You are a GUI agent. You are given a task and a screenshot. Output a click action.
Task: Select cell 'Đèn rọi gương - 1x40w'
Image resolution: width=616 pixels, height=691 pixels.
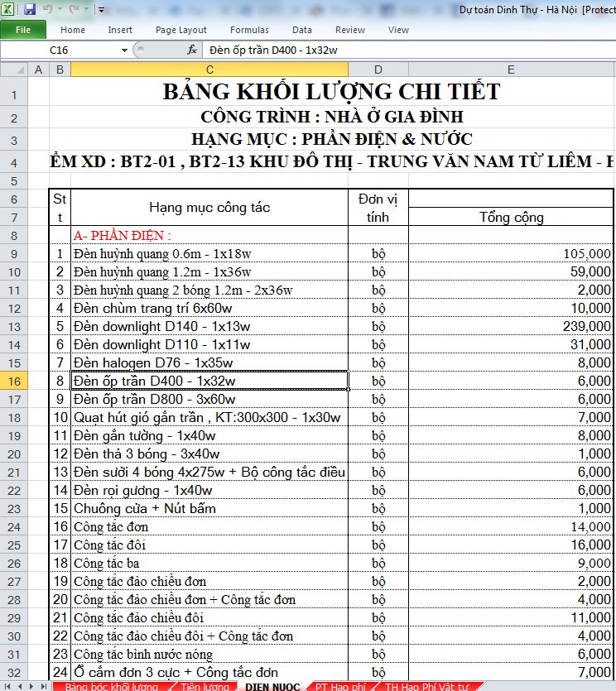click(209, 491)
